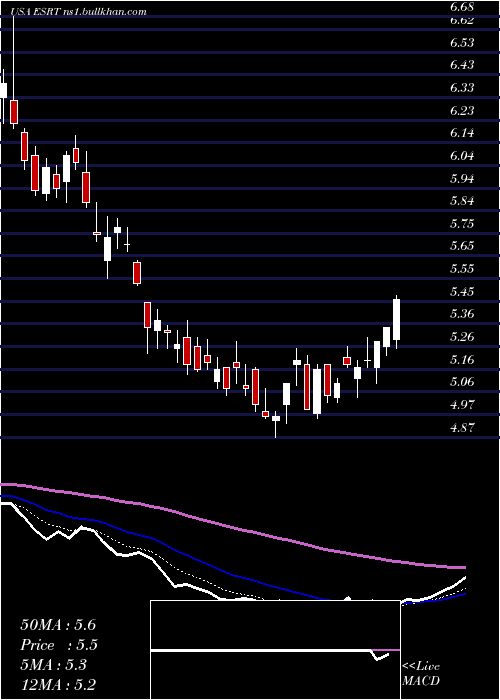Click the 6.14 price axis label
Image resolution: width=500 pixels, height=700 pixels.
(462, 133)
